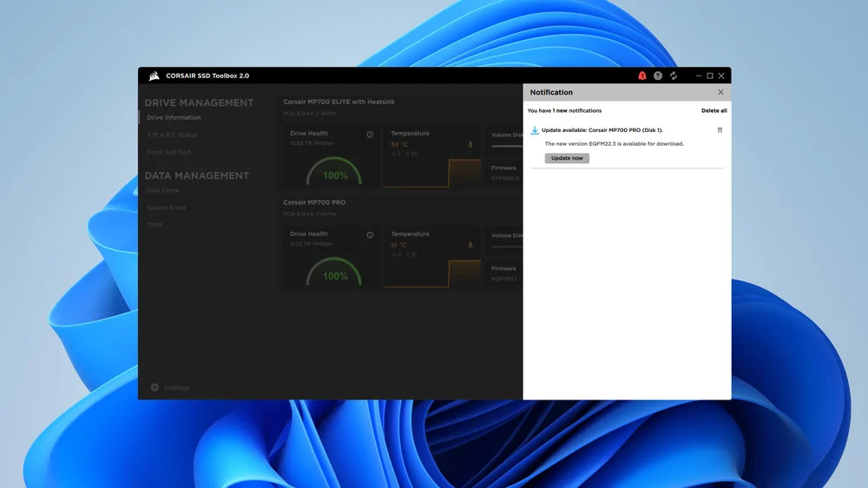Click the MP700 ELITE 100% health gauge
Image resolution: width=868 pixels, height=488 pixels.
click(x=334, y=171)
